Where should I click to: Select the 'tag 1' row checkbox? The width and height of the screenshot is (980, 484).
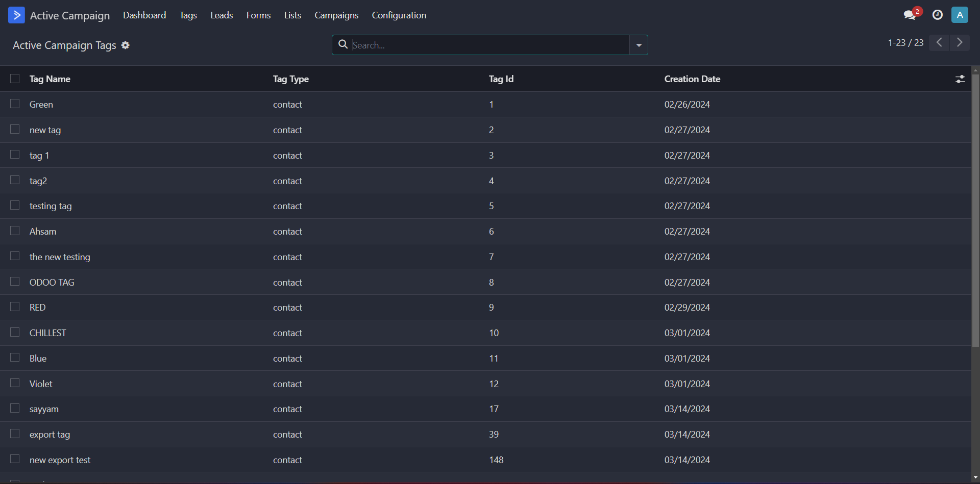(x=15, y=155)
